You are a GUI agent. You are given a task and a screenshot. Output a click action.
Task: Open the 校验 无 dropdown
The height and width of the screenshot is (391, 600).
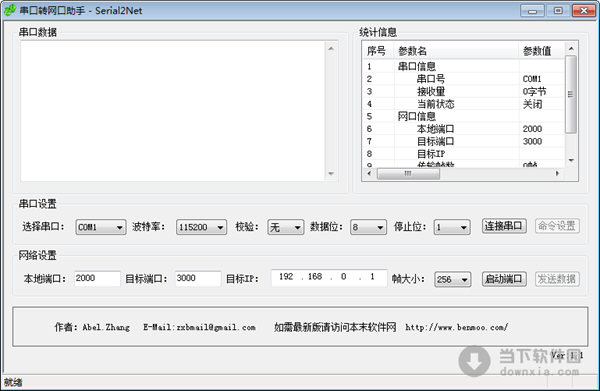tap(285, 227)
